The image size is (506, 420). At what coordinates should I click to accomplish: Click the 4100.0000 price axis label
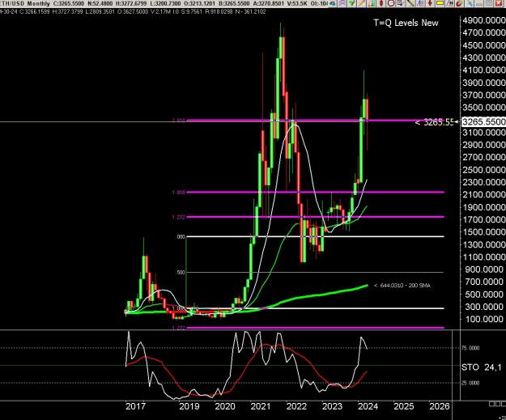point(483,70)
